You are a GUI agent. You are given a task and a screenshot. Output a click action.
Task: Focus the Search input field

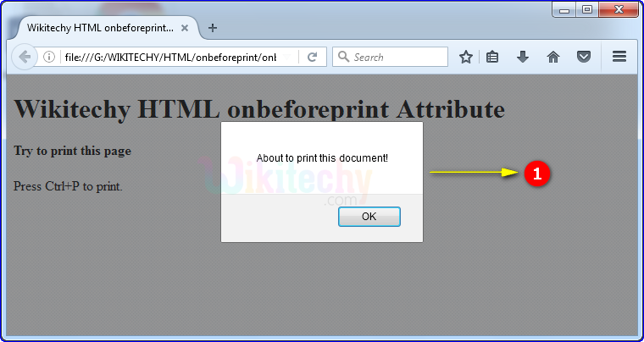(x=398, y=57)
